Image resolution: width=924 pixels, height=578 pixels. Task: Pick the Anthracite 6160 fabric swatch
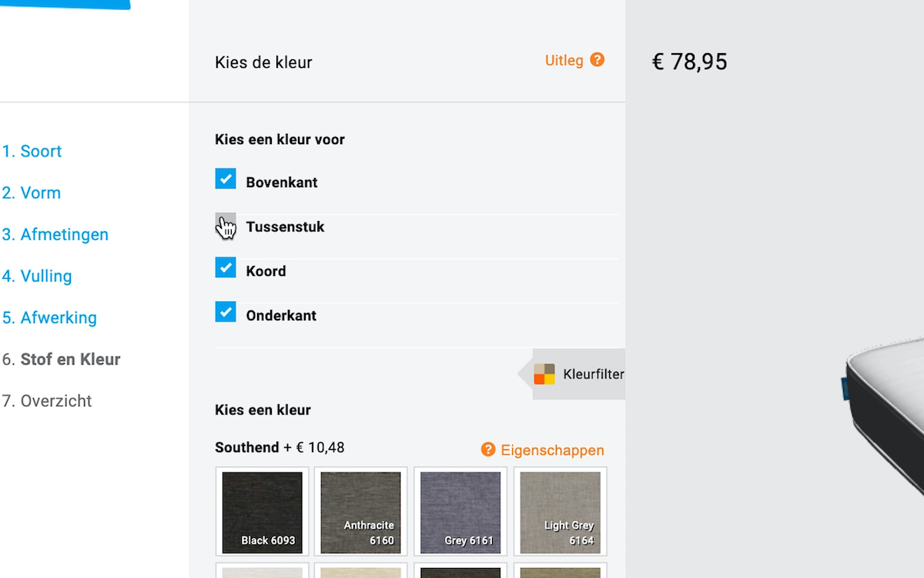361,512
